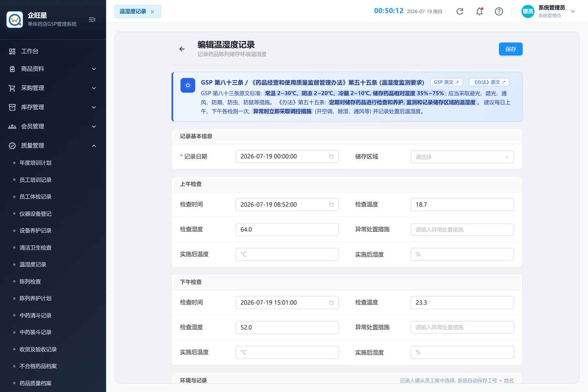
Task: Click 下午检查 检查时间 input
Action: click(x=287, y=303)
